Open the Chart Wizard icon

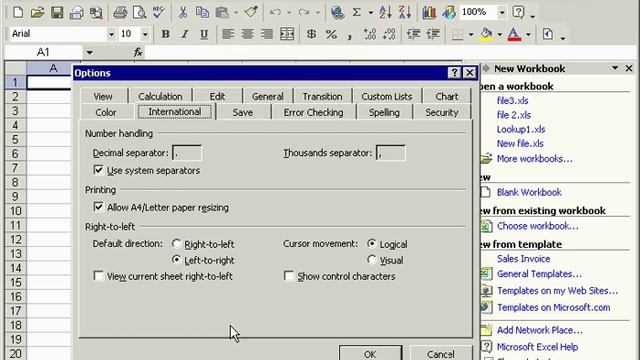429,12
